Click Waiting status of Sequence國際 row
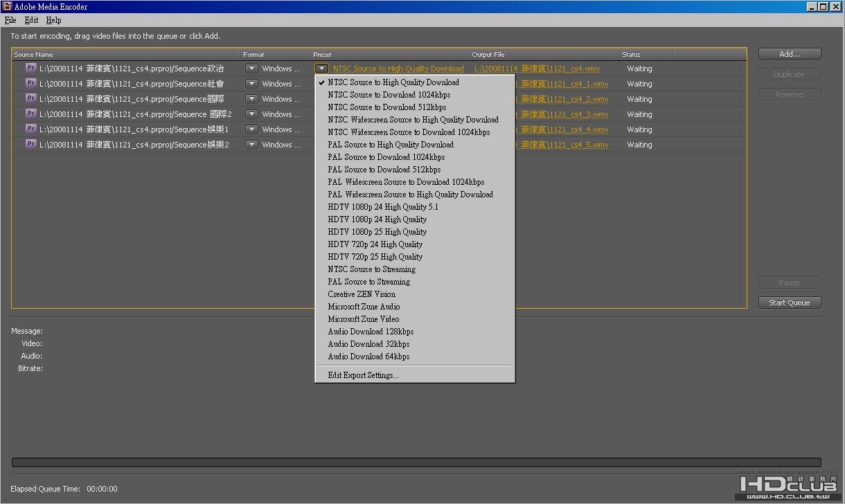The image size is (845, 504). [x=639, y=99]
